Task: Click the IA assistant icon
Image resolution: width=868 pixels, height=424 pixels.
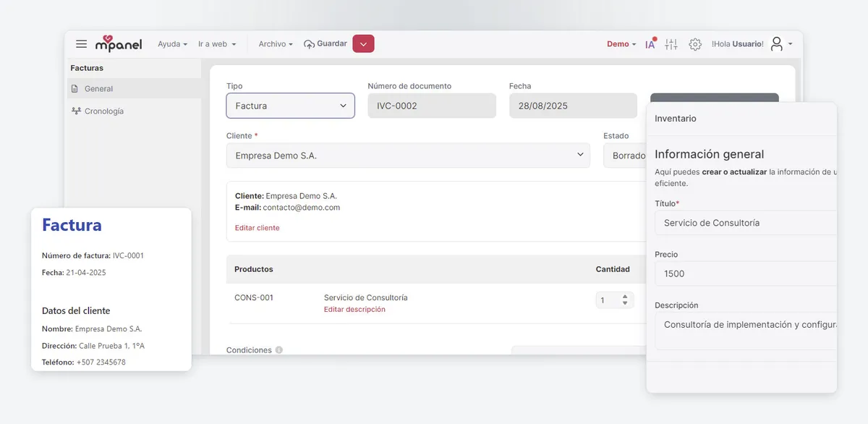Action: [x=650, y=44]
